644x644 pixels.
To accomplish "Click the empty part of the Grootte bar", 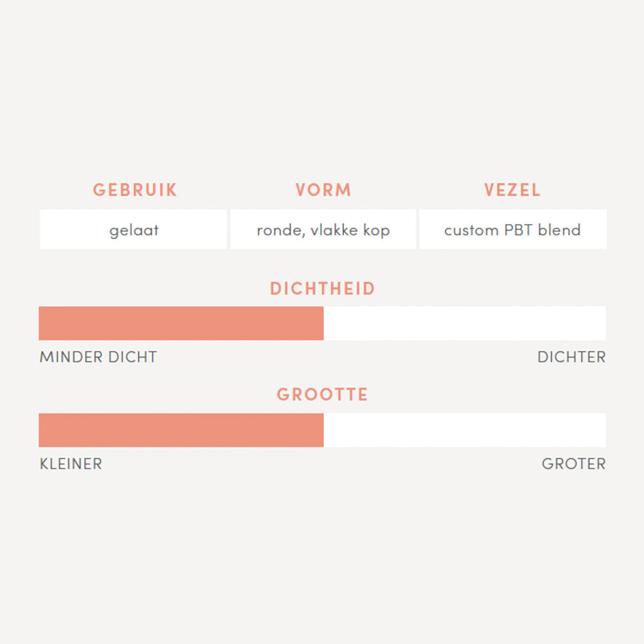I will point(464,430).
